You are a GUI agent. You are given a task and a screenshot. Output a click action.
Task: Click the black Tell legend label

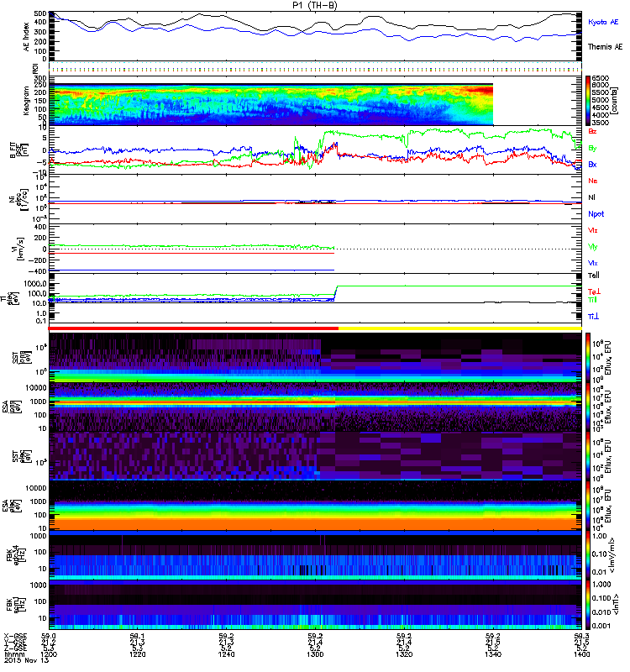[x=594, y=276]
